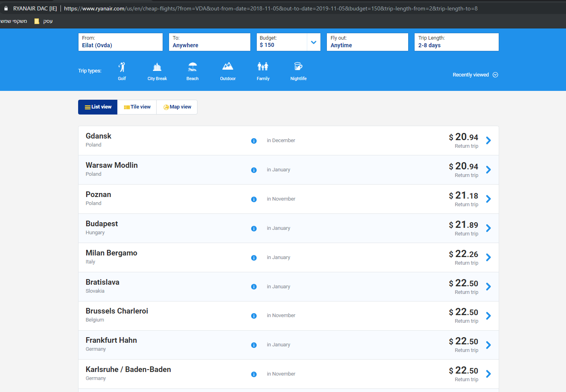566x392 pixels.
Task: Click info icon for Karlsruhe / Baden-Baden
Action: pyautogui.click(x=254, y=374)
